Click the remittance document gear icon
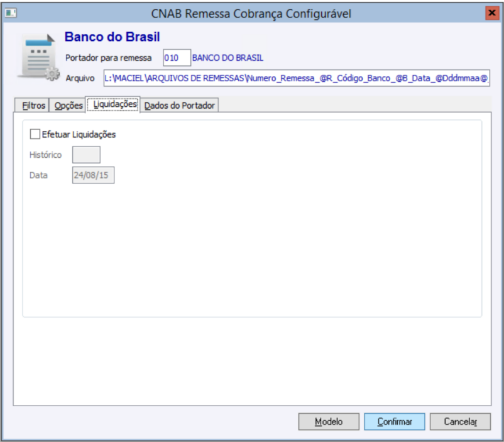This screenshot has height=442, width=504. [38, 57]
